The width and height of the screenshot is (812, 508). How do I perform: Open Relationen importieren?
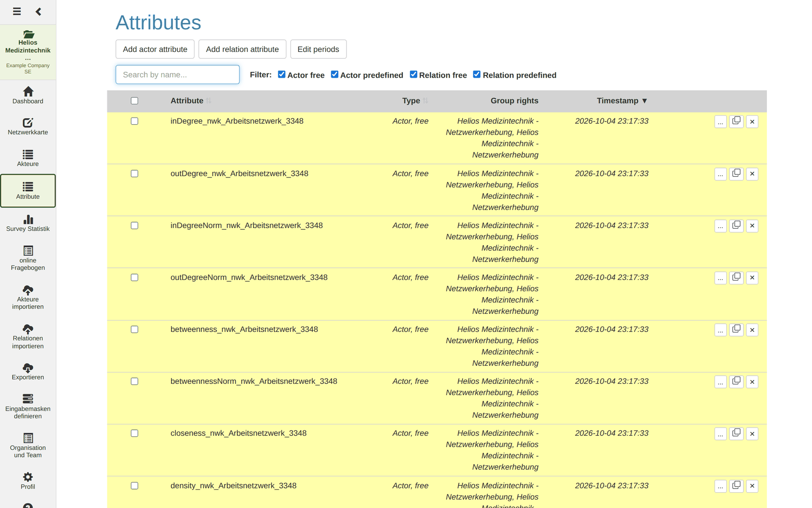[28, 336]
